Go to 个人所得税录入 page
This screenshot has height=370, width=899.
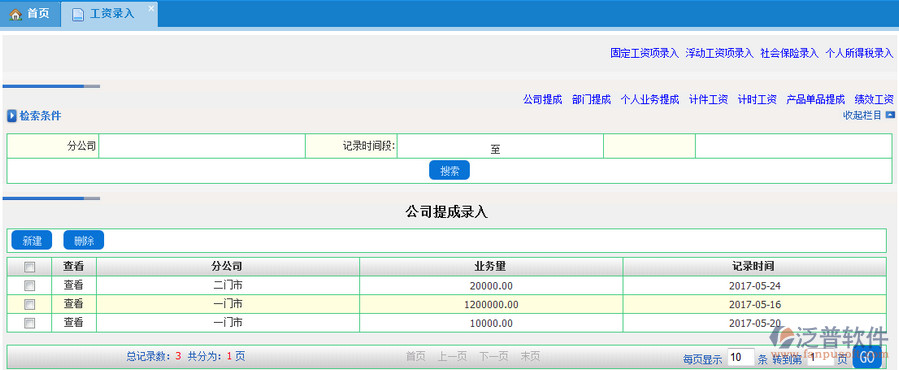(859, 53)
